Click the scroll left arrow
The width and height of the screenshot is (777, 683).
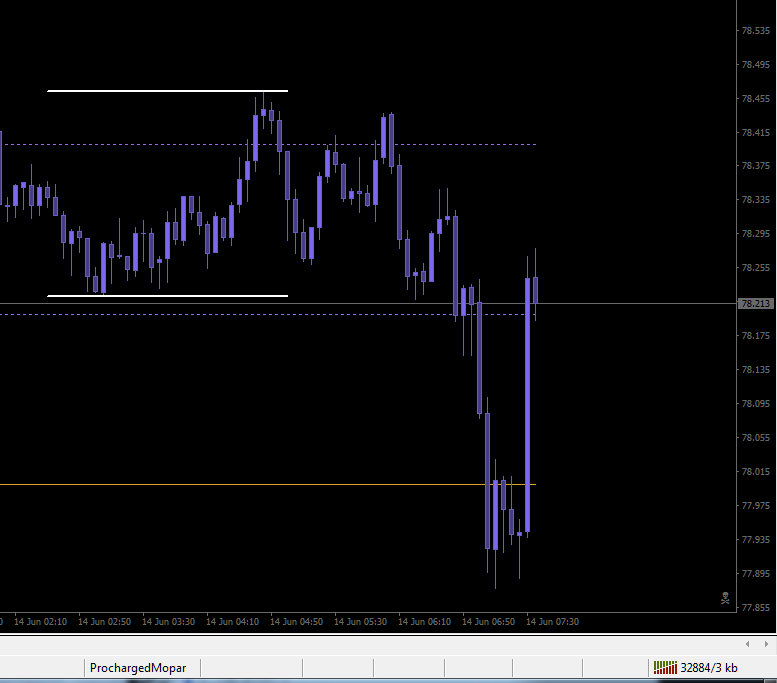pos(747,644)
